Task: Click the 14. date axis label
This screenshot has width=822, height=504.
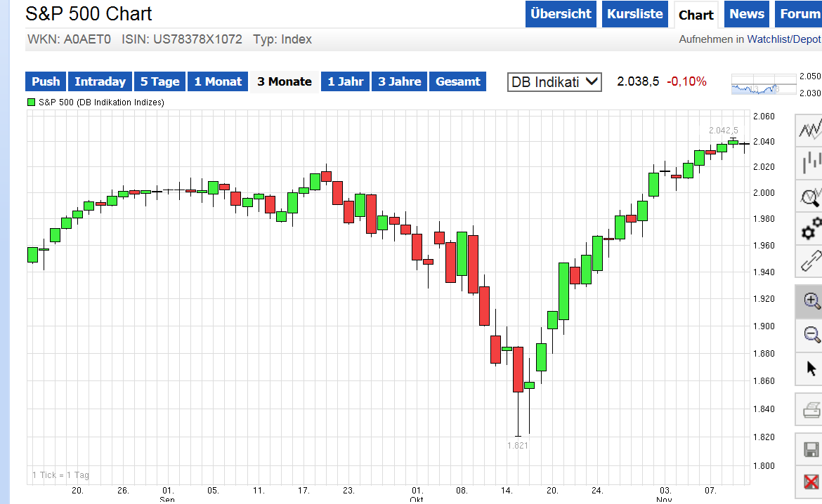Action: 507,491
